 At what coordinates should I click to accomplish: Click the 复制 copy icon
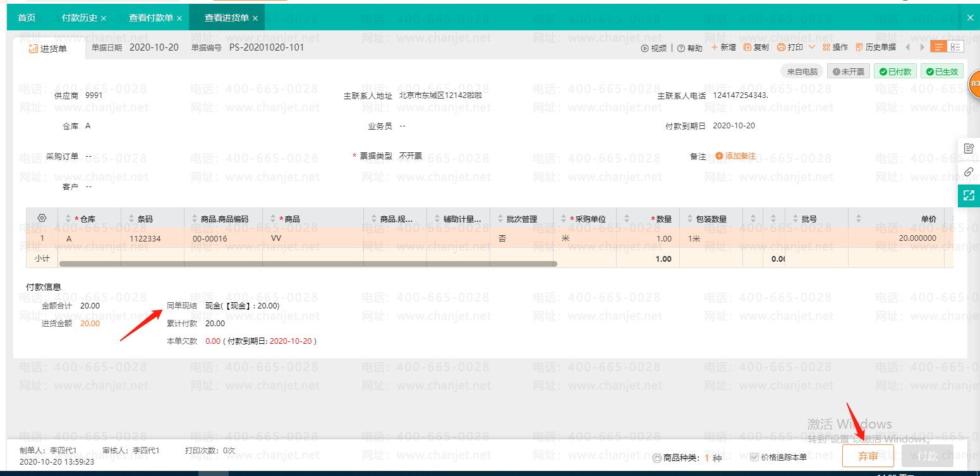[746, 47]
